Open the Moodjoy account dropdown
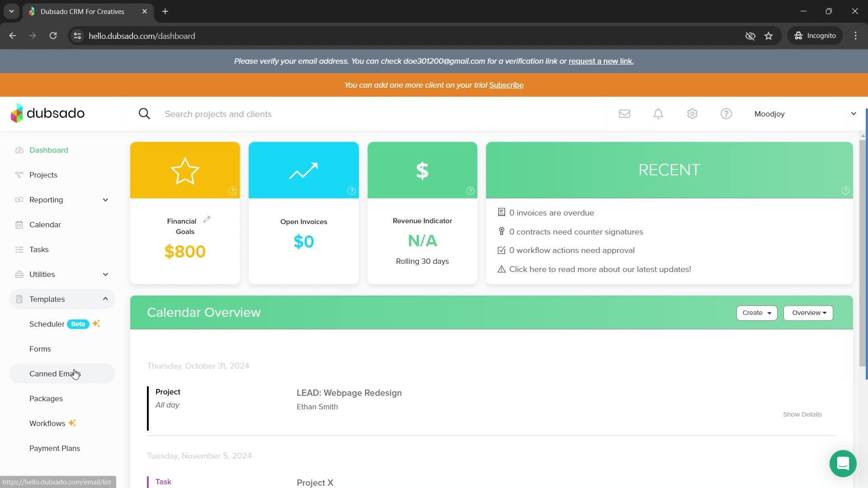The width and height of the screenshot is (868, 488). [805, 114]
